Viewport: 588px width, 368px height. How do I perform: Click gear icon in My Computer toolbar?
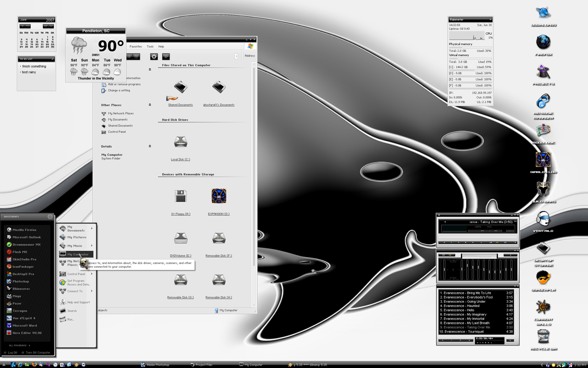pos(154,57)
